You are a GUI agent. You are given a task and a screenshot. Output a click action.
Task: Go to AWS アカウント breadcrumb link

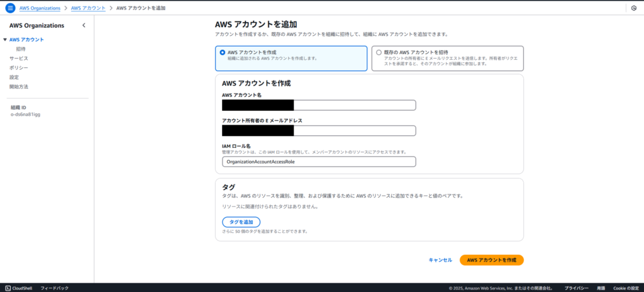[x=88, y=8]
